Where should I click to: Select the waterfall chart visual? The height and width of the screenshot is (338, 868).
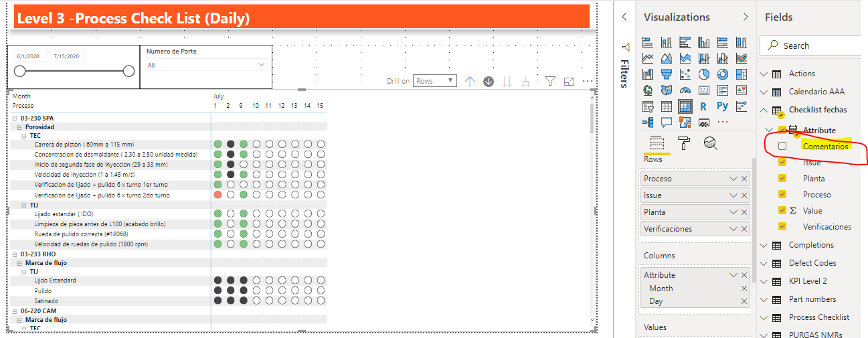(x=648, y=74)
